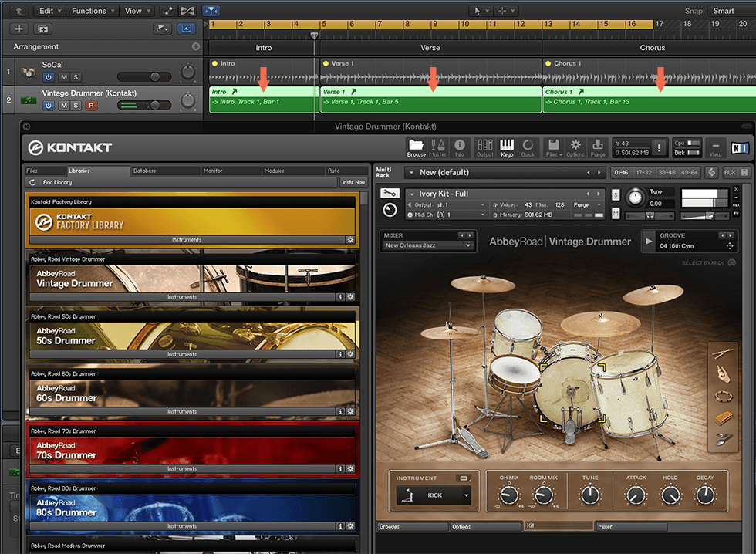Switch to the Monitor browser tab
This screenshot has height=554, width=756.
pyautogui.click(x=231, y=171)
